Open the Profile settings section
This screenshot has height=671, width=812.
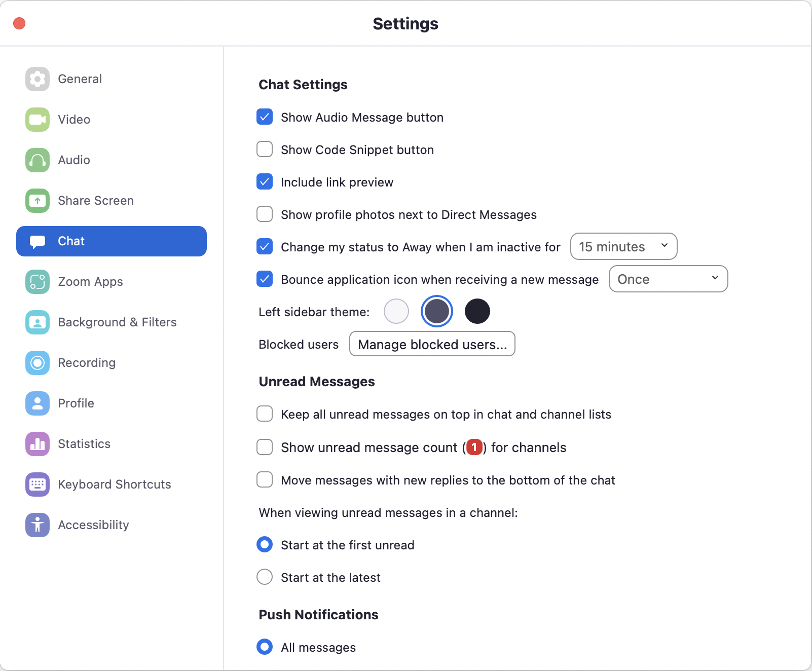click(x=76, y=403)
